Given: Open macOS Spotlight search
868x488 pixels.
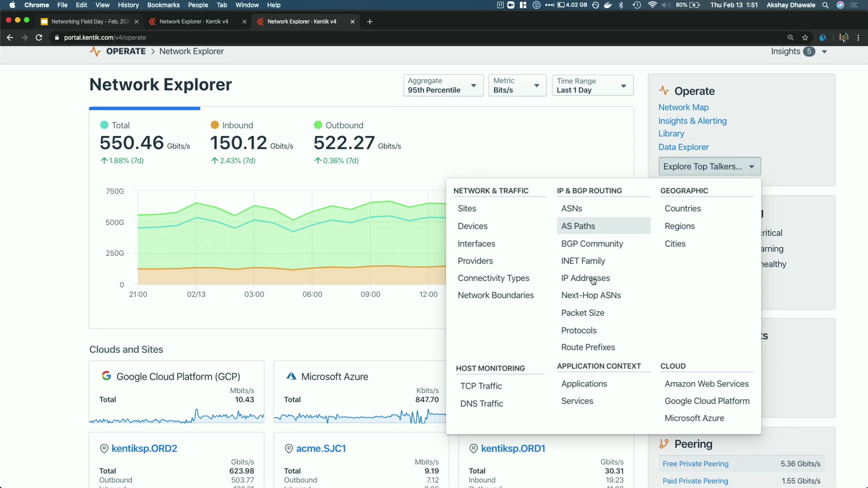Looking at the screenshot, I should [x=825, y=5].
